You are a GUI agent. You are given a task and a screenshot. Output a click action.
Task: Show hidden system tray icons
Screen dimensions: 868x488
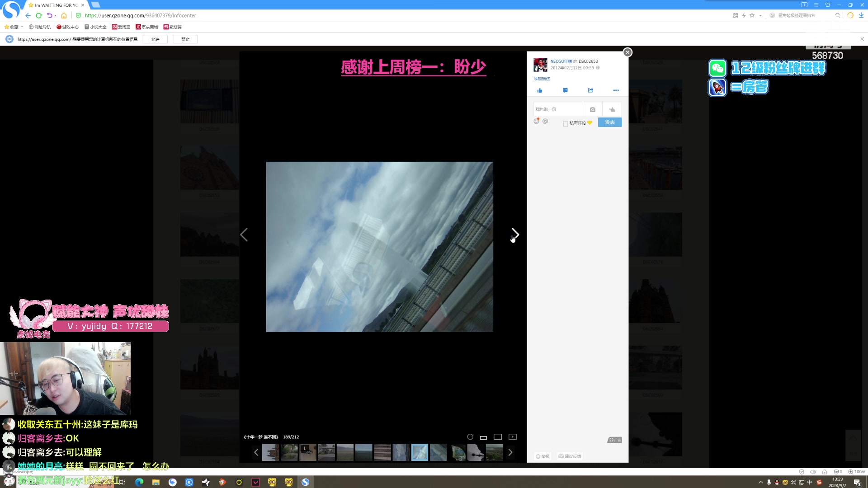coord(760,483)
